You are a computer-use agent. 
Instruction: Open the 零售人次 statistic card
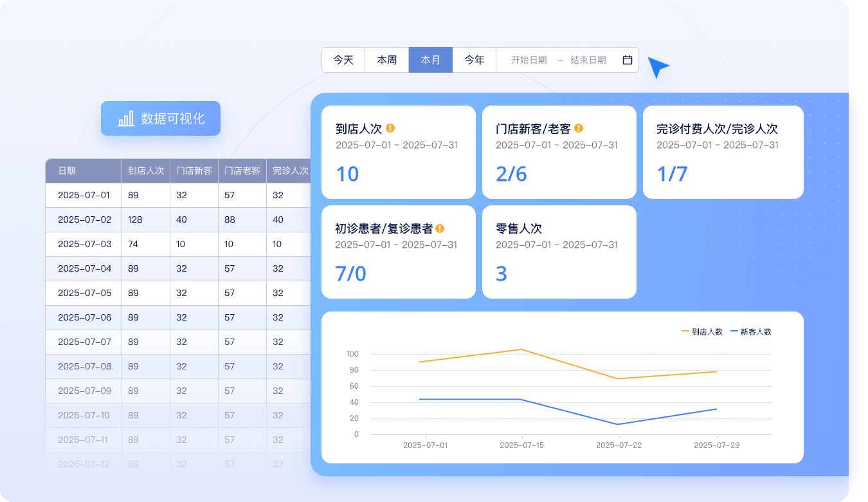[559, 252]
